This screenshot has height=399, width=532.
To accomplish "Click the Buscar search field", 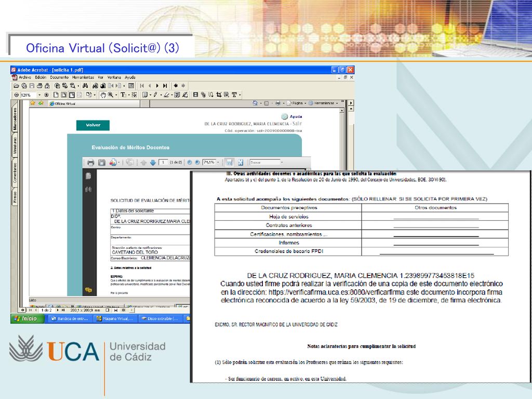I will click(265, 163).
